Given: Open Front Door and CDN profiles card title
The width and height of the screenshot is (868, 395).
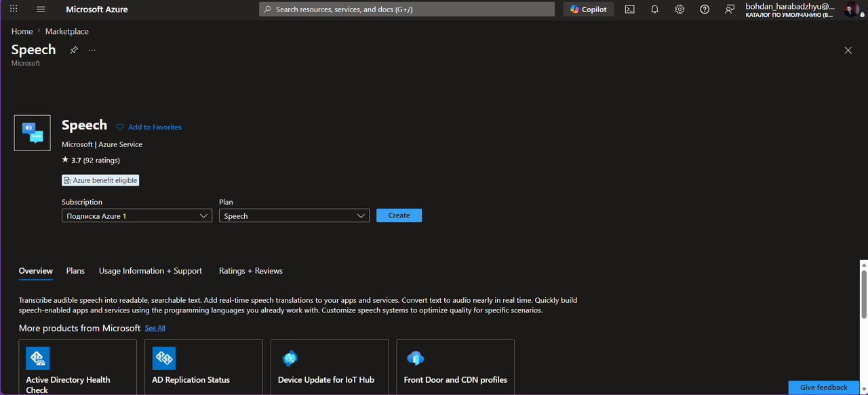Looking at the screenshot, I should 456,380.
